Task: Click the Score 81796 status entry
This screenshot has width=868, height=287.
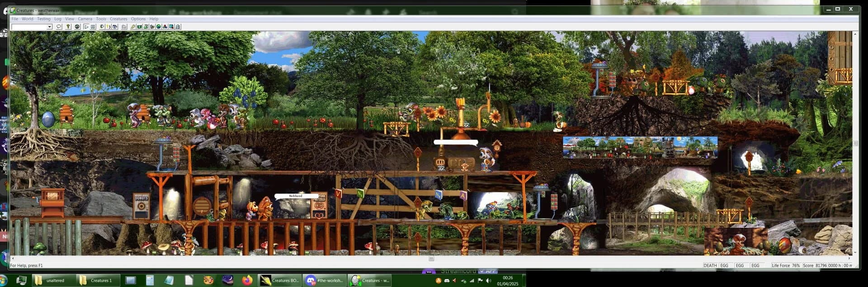Action: pos(815,266)
